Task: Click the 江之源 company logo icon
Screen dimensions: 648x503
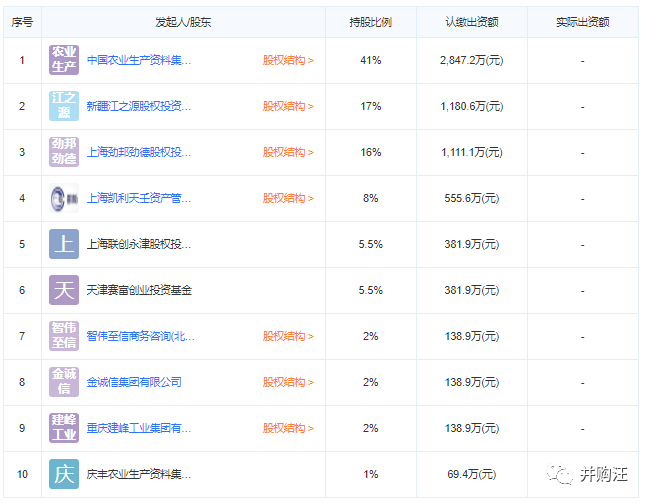Action: pyautogui.click(x=64, y=106)
